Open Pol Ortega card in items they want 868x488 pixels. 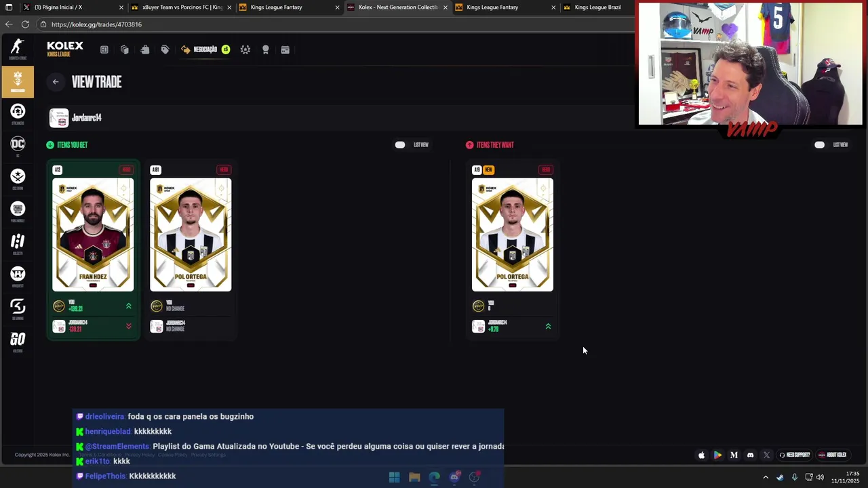tap(513, 235)
